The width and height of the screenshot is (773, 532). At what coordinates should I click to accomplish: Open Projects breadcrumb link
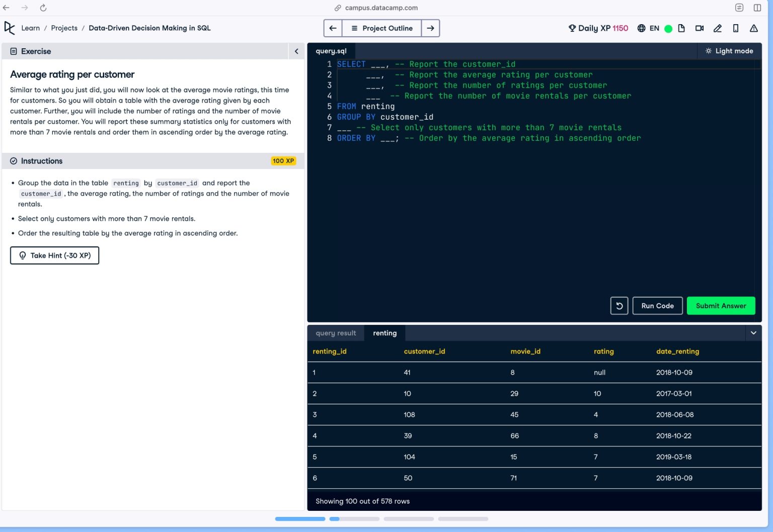pyautogui.click(x=64, y=28)
